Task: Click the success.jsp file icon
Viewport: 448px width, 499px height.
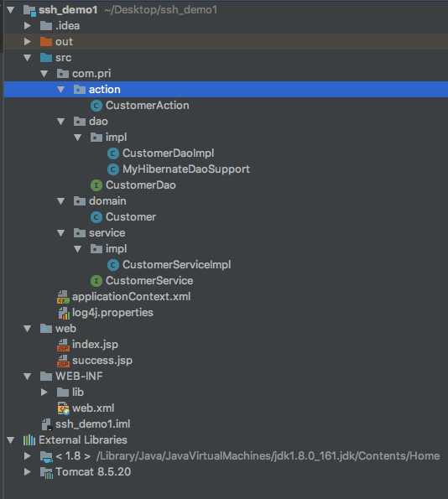Action: tap(63, 361)
